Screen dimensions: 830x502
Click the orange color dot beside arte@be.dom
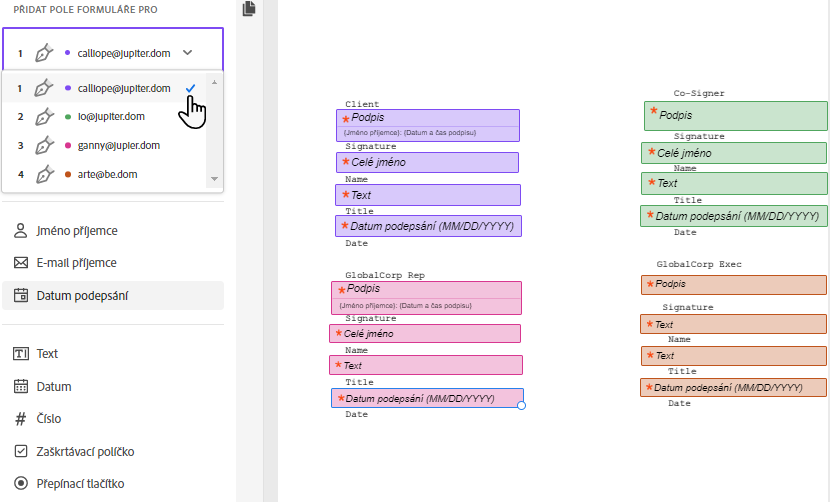coord(67,175)
